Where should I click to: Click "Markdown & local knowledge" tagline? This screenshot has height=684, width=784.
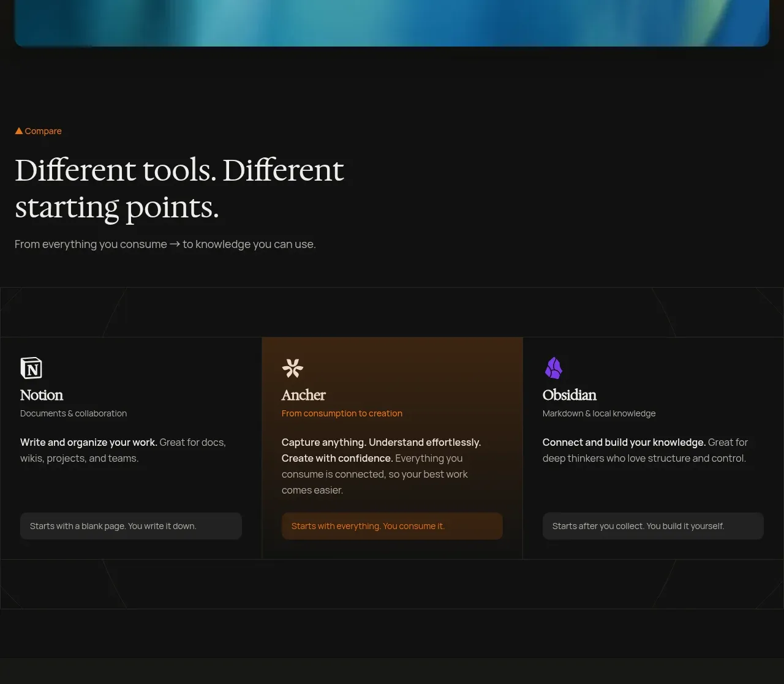[x=599, y=413]
